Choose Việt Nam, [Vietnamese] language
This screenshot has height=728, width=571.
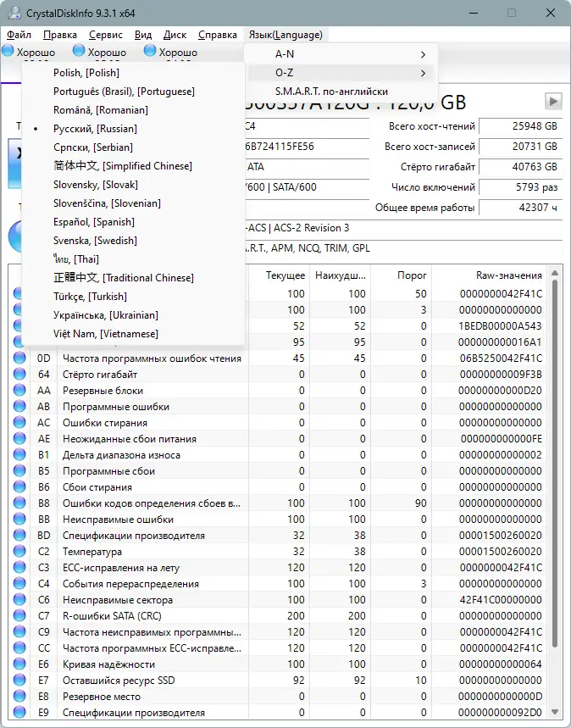click(x=134, y=334)
